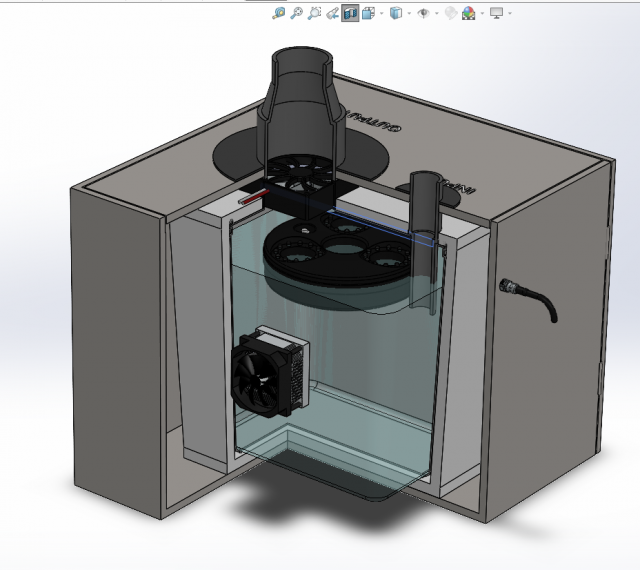Click the Zoom to Fit icon
640x570 pixels.
[279, 13]
